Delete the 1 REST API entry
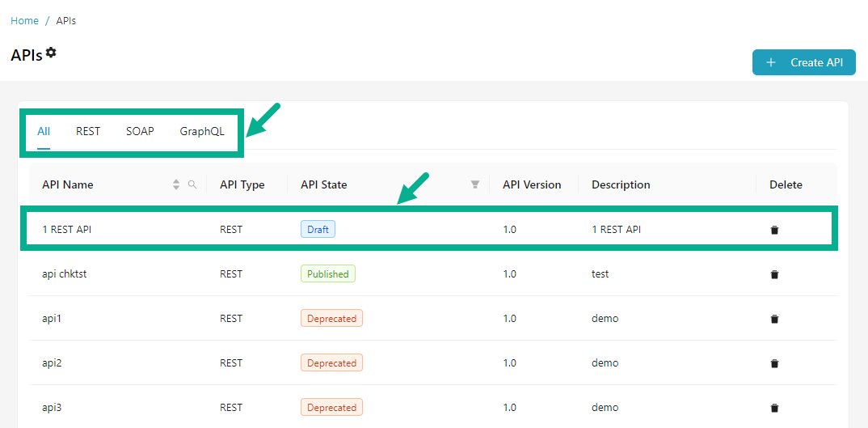 (774, 230)
